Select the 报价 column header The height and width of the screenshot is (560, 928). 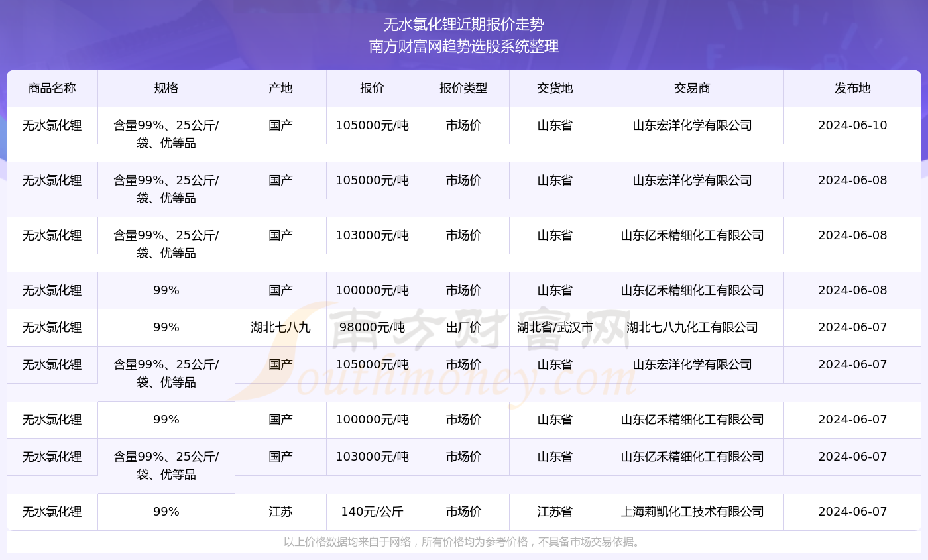[372, 89]
